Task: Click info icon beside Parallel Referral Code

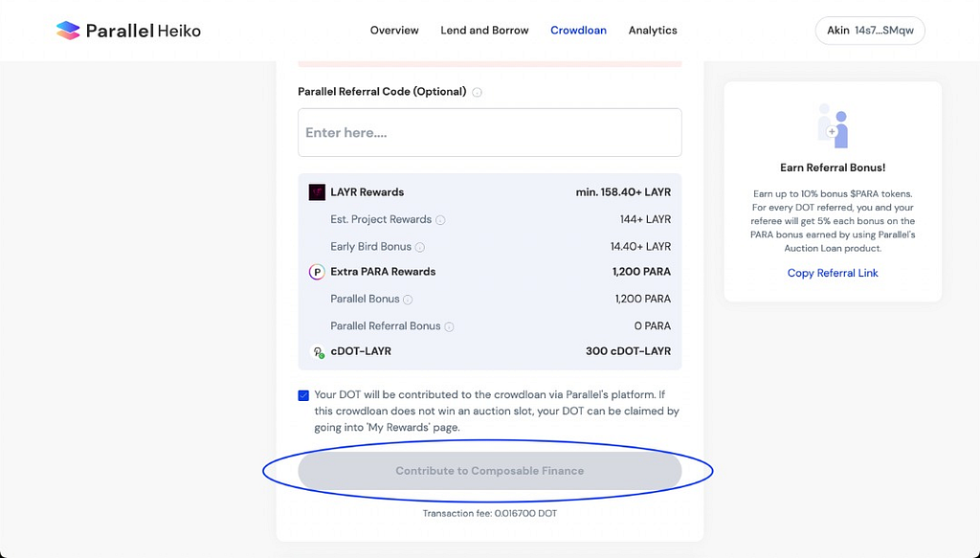Action: click(x=478, y=93)
